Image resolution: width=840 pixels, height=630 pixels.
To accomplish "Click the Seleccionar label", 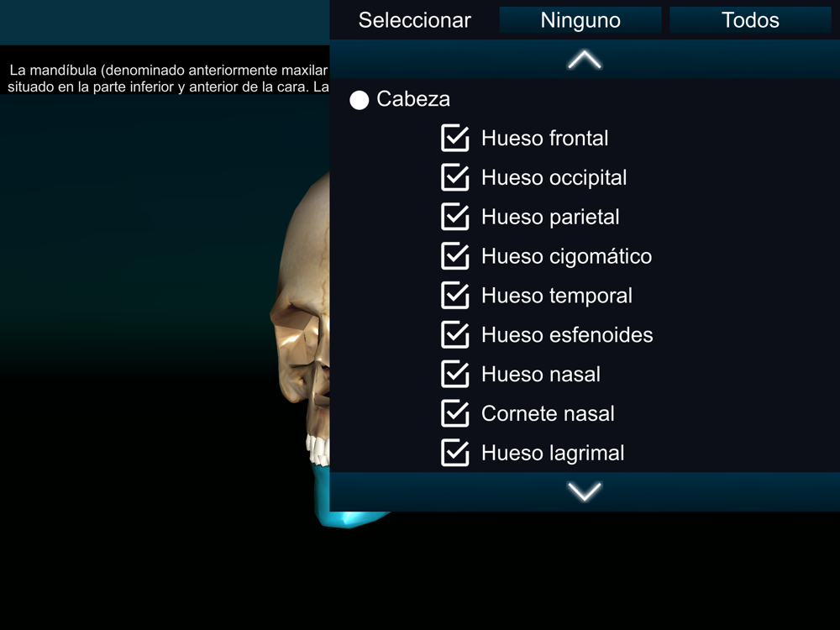I will [415, 20].
